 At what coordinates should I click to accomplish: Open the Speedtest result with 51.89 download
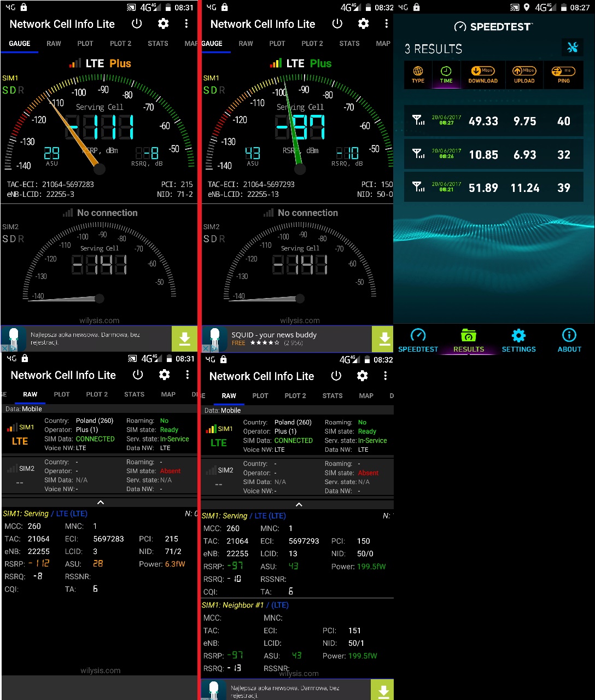click(494, 188)
